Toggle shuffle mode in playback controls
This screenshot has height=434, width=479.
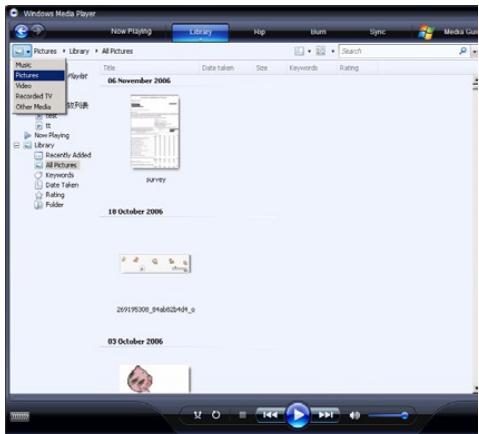tap(198, 415)
